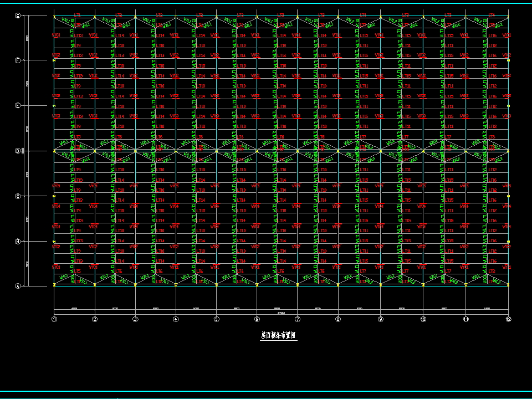Image resolution: width=532 pixels, height=399 pixels.
Task: Click row grid axis bubble F
Action: point(18,60)
